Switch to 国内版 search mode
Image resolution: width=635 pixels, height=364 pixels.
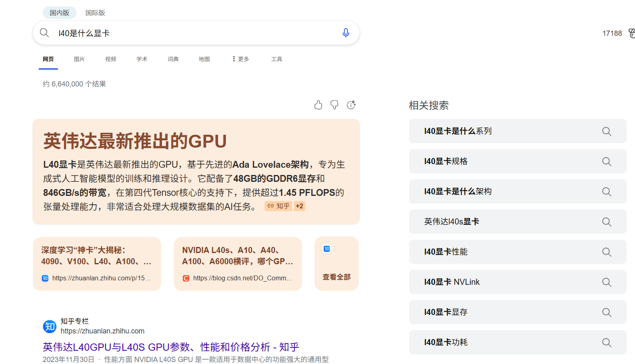pos(60,13)
